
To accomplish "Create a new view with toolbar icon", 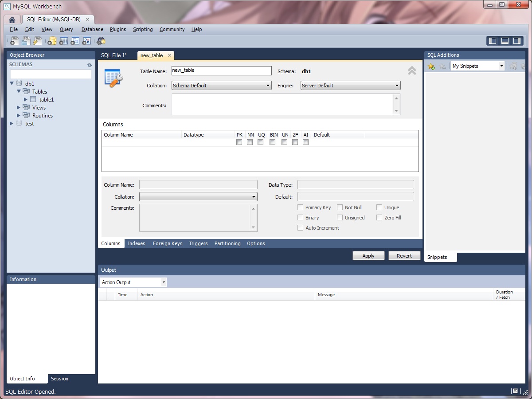I will pos(75,41).
